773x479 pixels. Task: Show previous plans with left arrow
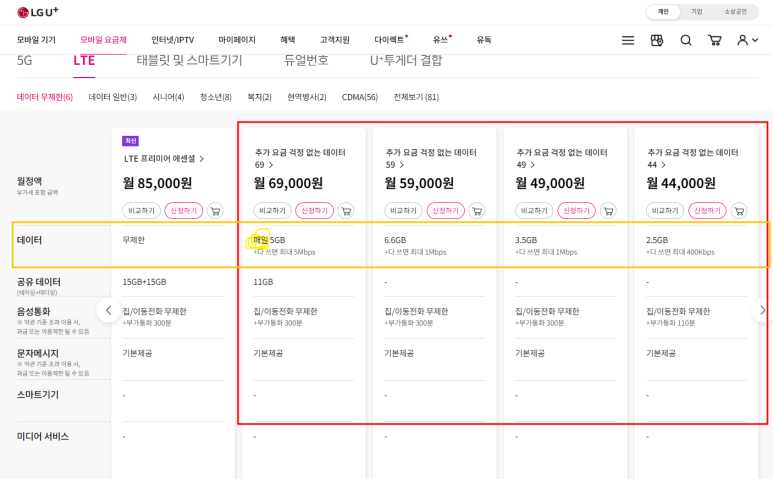pyautogui.click(x=108, y=310)
